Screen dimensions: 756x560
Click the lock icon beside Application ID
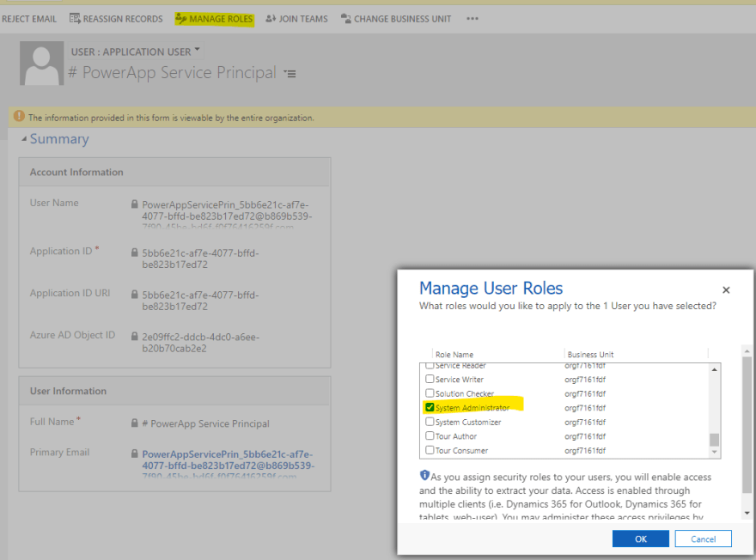(x=135, y=253)
